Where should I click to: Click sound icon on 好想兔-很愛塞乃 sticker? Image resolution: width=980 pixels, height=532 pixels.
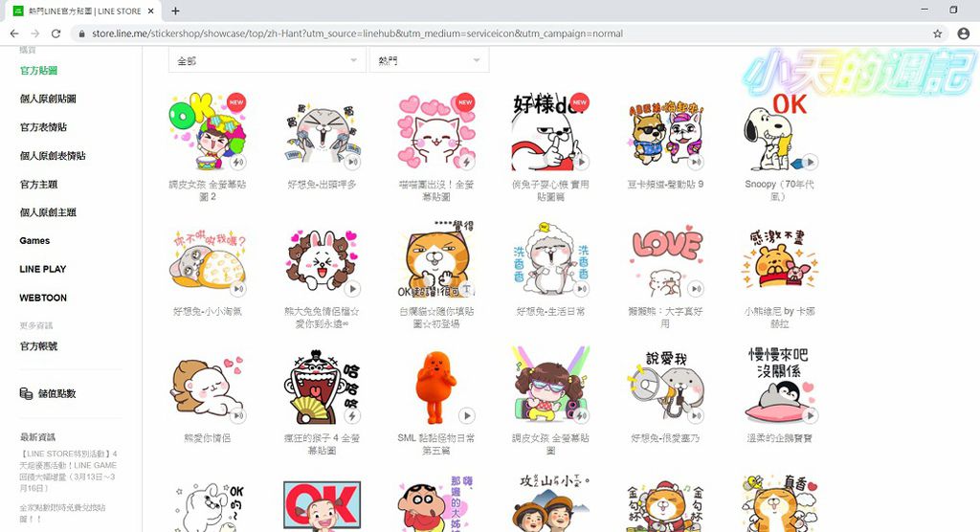pyautogui.click(x=696, y=415)
